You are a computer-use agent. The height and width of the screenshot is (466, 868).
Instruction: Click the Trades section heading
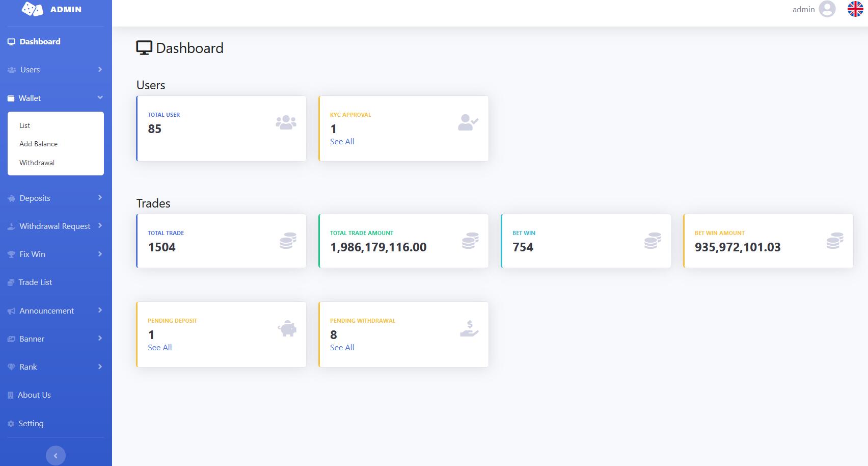pos(153,203)
